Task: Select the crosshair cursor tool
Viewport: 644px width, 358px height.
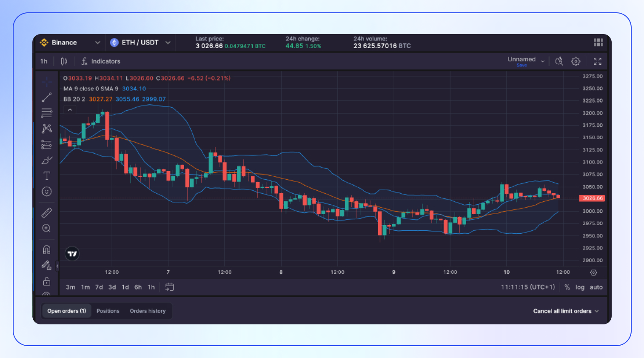Action: point(47,81)
